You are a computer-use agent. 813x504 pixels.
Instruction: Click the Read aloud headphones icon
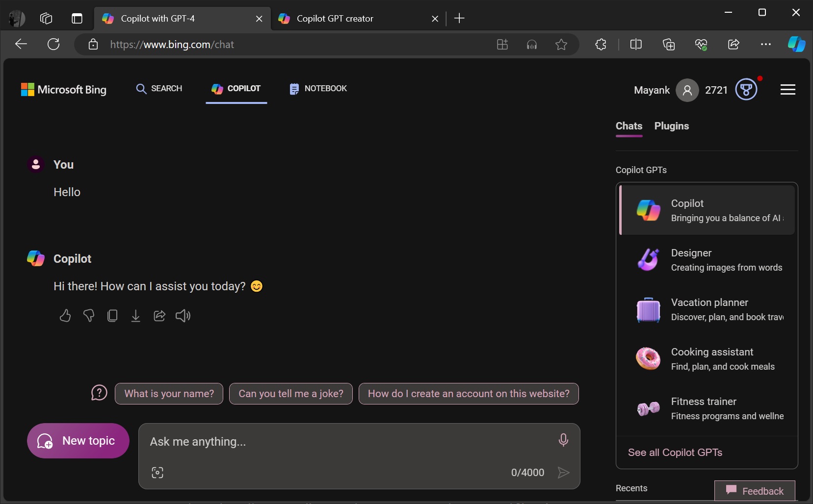532,45
